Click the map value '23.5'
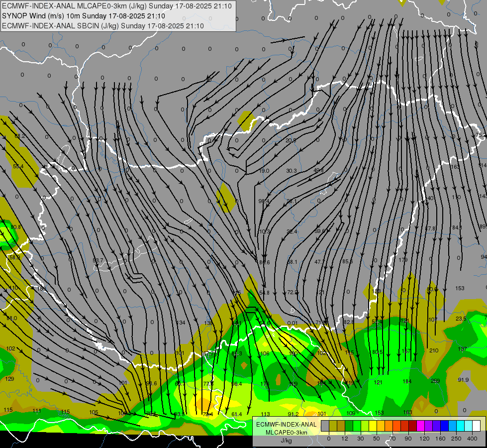Viewport: 487px width, 448px height. [x=461, y=319]
